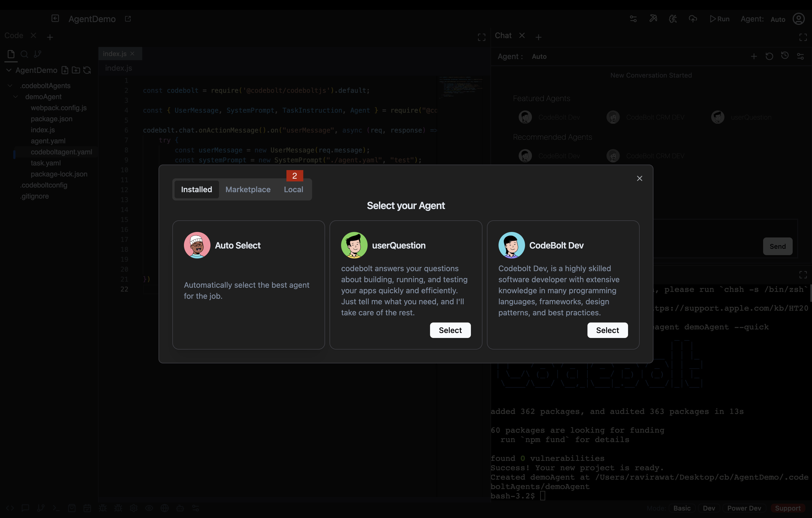Open gear settings icon in status bar
This screenshot has height=518, width=812.
pyautogui.click(x=133, y=508)
